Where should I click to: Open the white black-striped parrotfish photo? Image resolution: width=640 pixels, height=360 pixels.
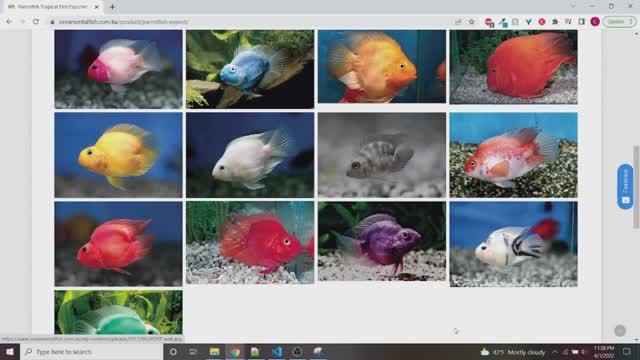513,244
